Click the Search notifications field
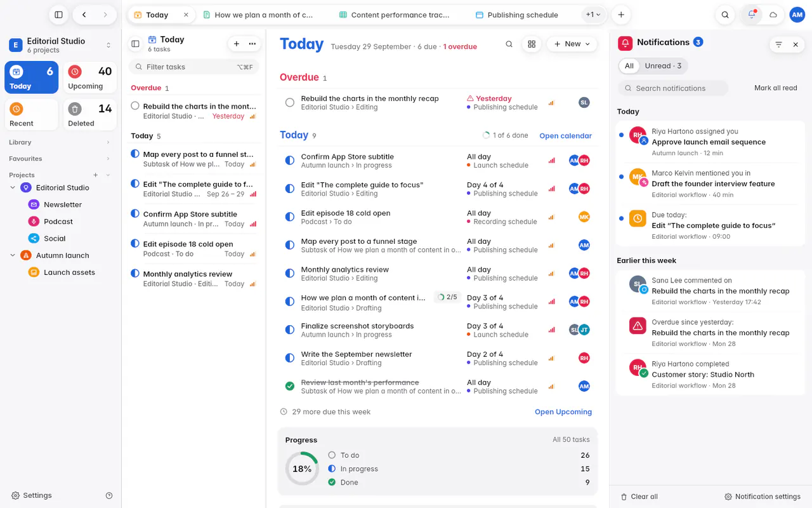Image resolution: width=812 pixels, height=508 pixels. tap(673, 88)
